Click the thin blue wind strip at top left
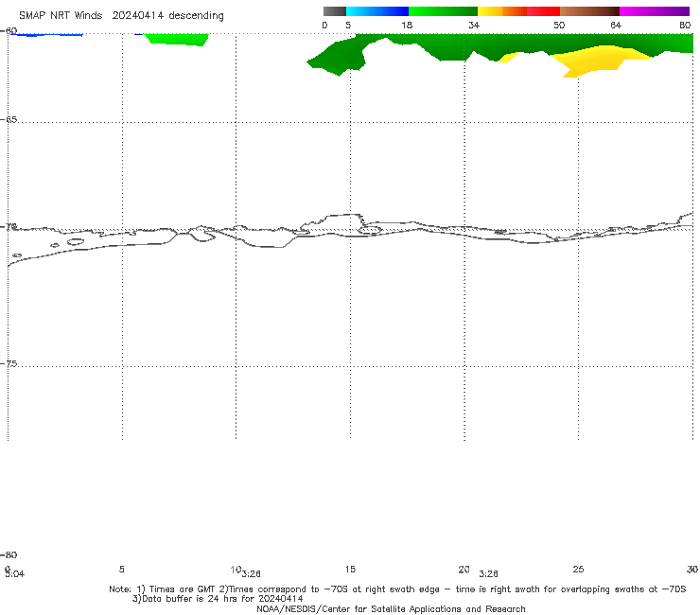 click(x=47, y=34)
